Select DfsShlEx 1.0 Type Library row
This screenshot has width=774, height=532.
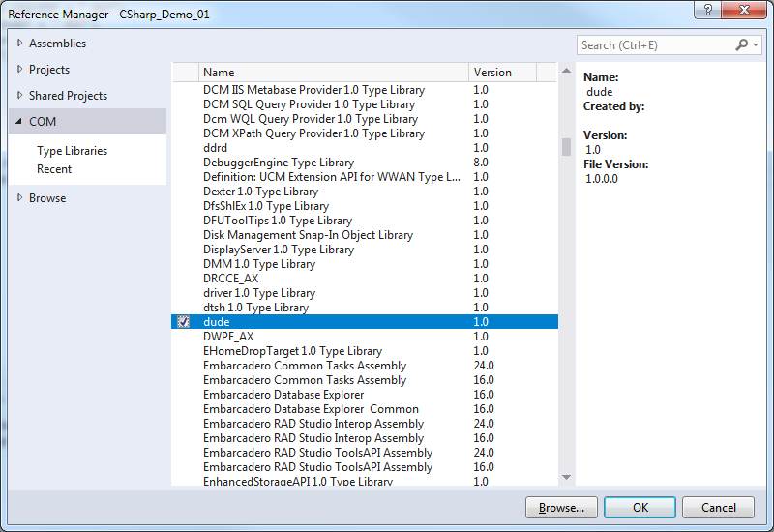click(x=365, y=206)
